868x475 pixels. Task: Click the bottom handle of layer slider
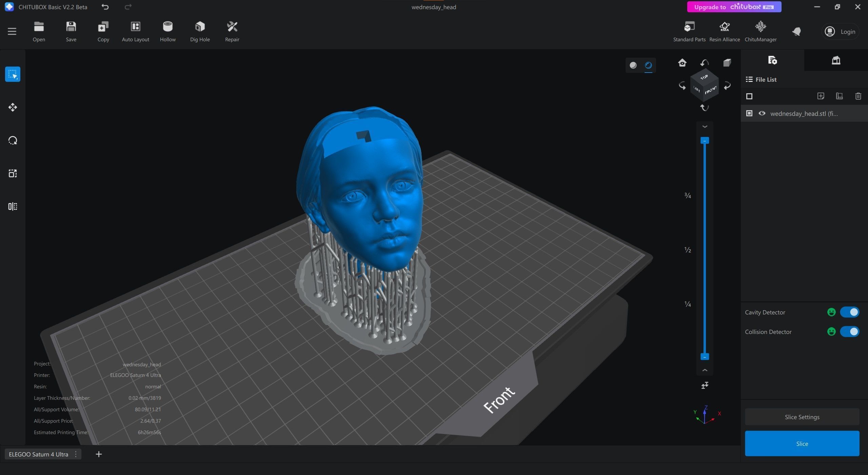[x=705, y=357]
